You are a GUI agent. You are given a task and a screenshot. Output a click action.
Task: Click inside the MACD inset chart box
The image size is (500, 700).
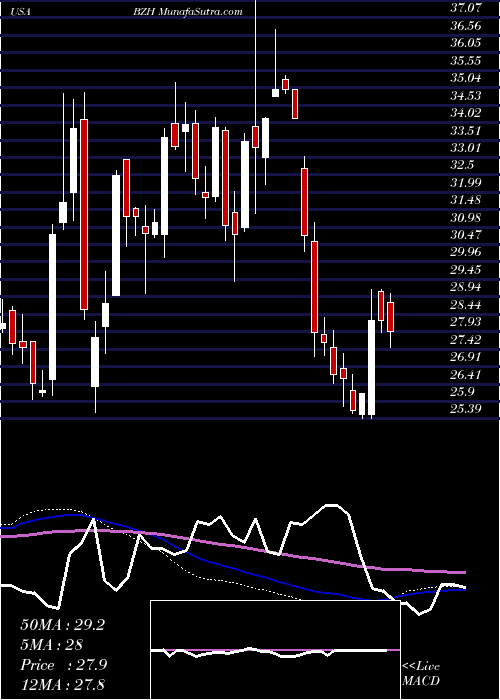(275, 650)
